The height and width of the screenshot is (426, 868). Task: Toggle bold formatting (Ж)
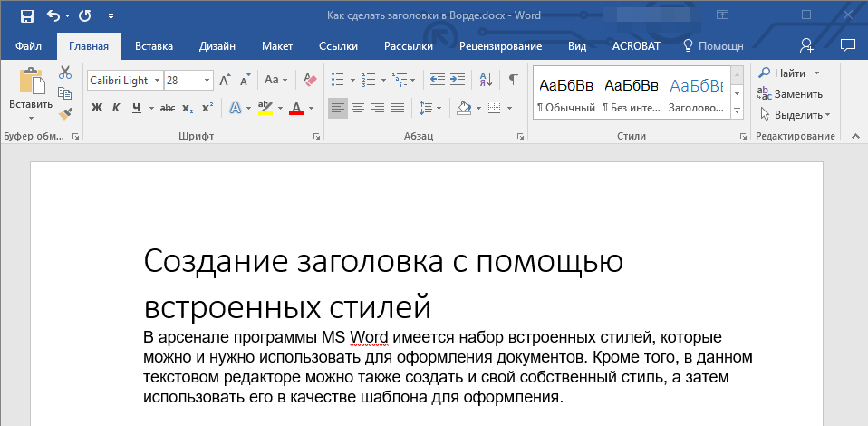(97, 108)
